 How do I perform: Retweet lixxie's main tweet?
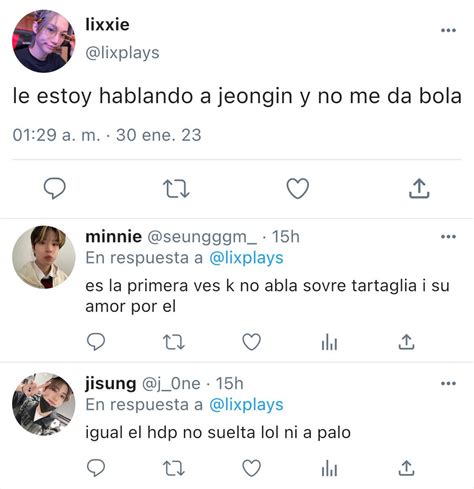176,189
